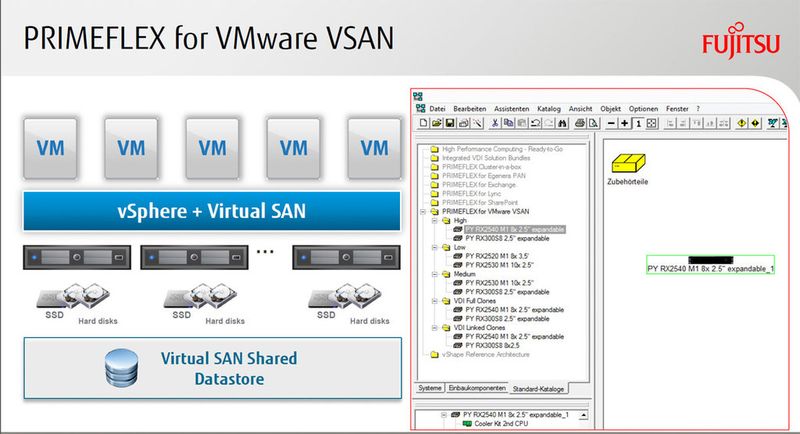Click the Save diskette icon

tap(450, 123)
